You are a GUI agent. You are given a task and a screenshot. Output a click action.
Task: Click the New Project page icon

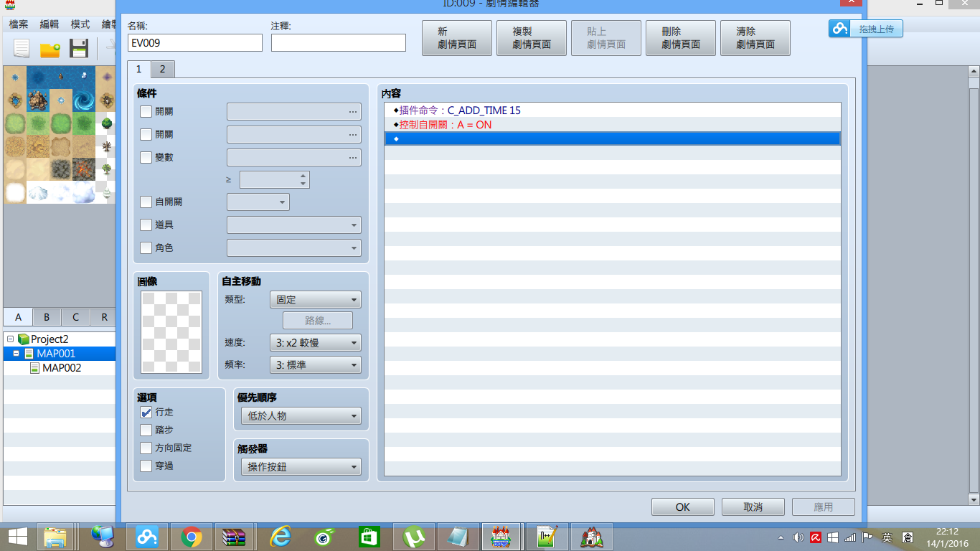point(22,49)
